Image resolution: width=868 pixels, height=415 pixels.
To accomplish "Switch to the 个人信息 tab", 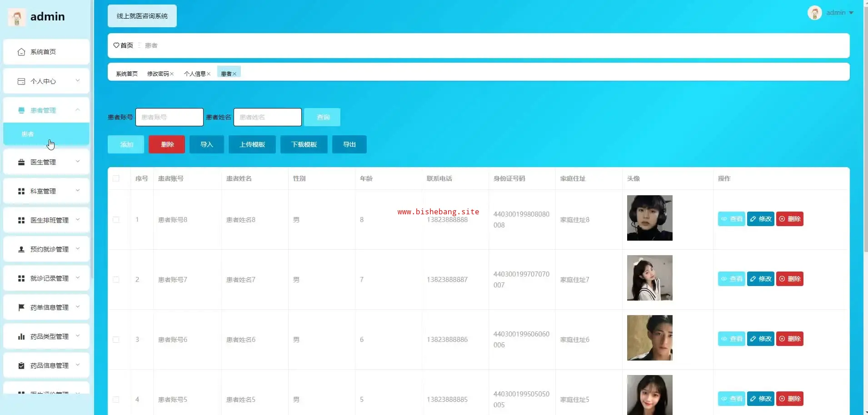I will [x=195, y=74].
